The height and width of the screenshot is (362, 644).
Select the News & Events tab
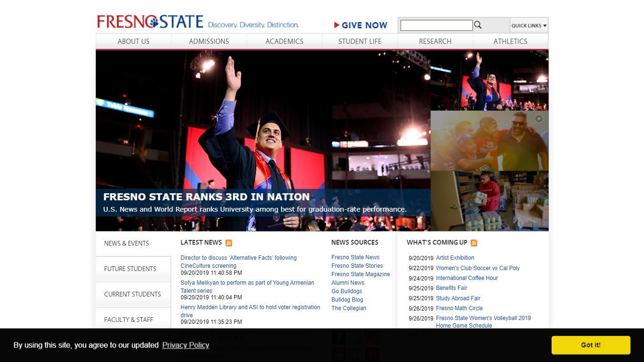(133, 244)
